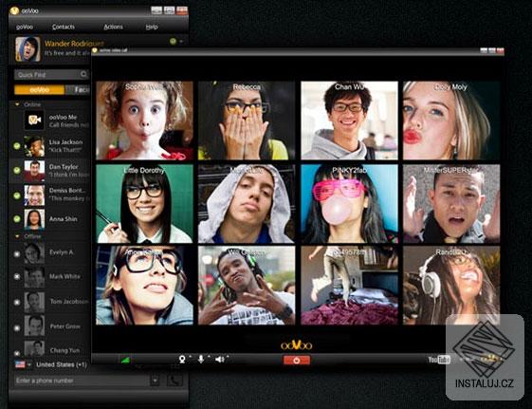Collapse the Online contacts group

point(17,104)
